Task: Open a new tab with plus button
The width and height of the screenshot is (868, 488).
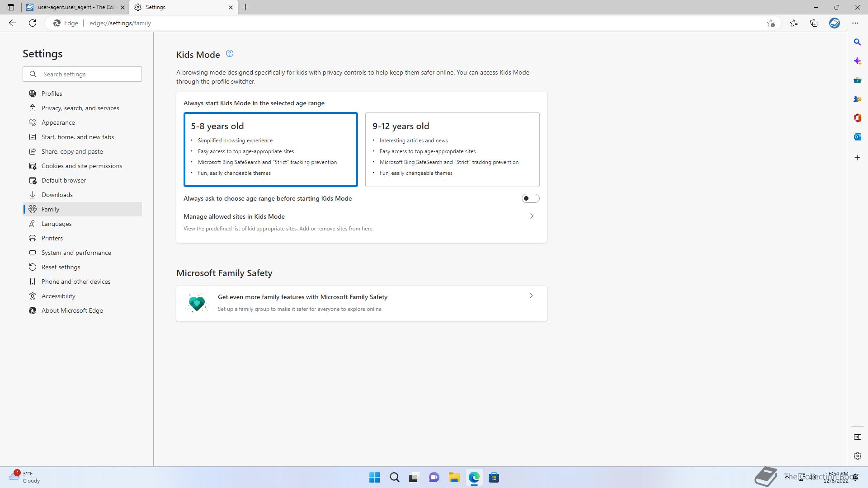Action: 246,7
